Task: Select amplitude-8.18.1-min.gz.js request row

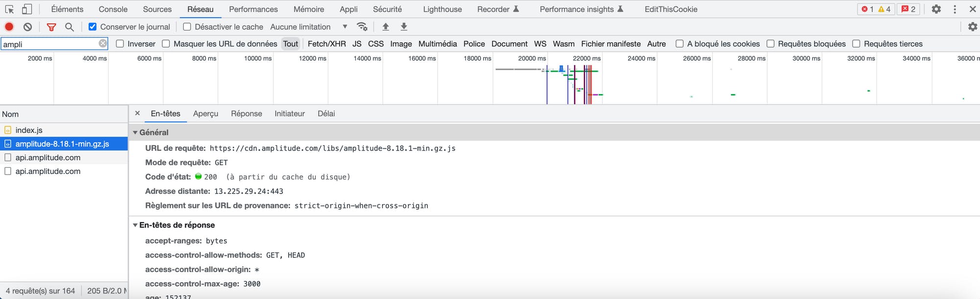Action: coord(64,144)
